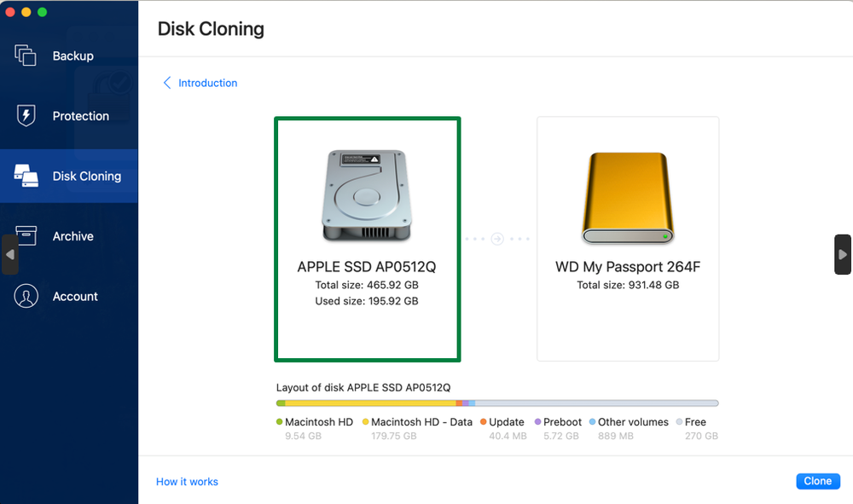The width and height of the screenshot is (853, 504).
Task: Go back using the Introduction link
Action: [x=207, y=83]
